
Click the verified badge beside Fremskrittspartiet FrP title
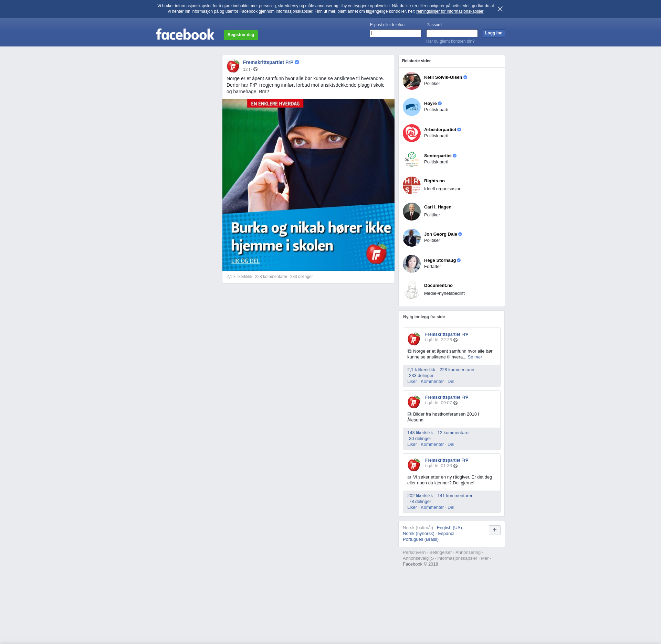point(297,62)
